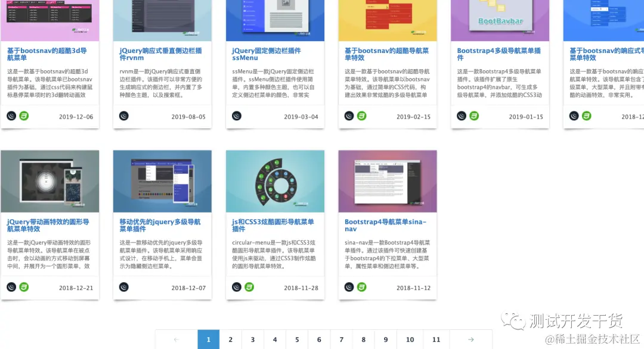
Task: Go to page 6
Action: click(x=319, y=339)
